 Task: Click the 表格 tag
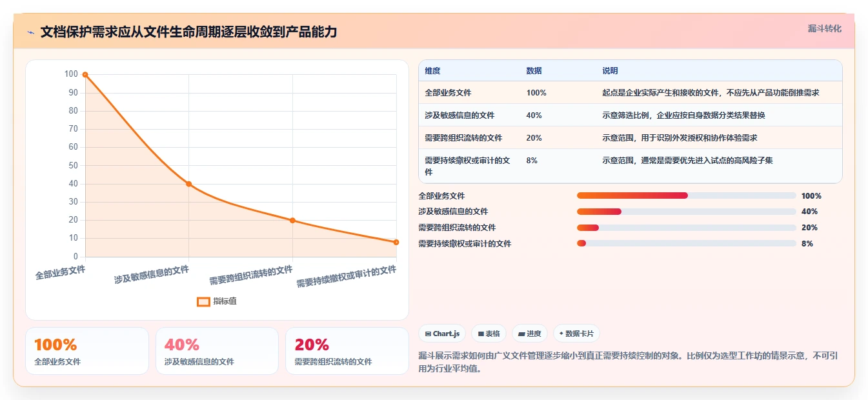tap(489, 334)
